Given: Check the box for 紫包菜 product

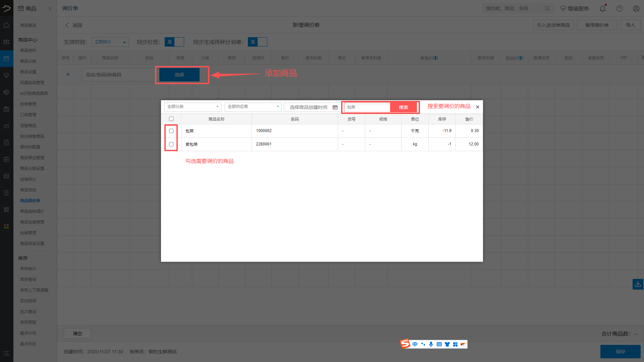Looking at the screenshot, I should tap(171, 144).
